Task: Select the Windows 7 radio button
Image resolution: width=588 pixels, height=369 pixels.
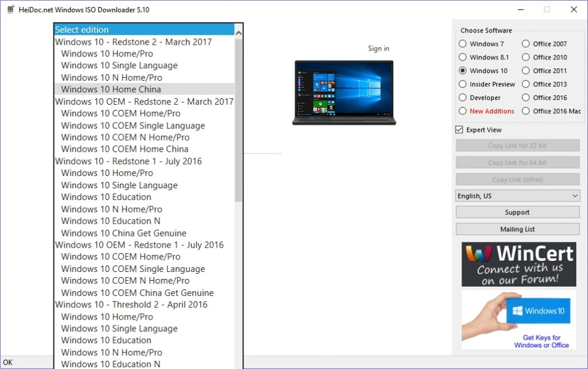Action: (463, 44)
